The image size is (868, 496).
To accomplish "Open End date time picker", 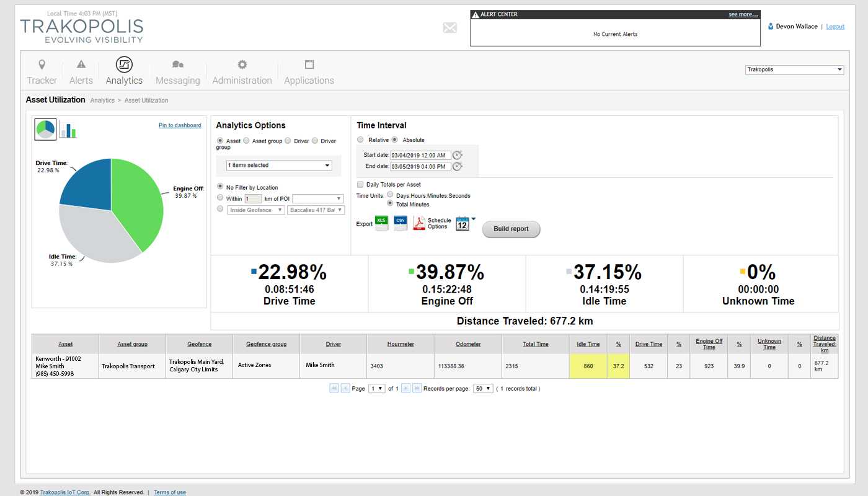I will [458, 166].
